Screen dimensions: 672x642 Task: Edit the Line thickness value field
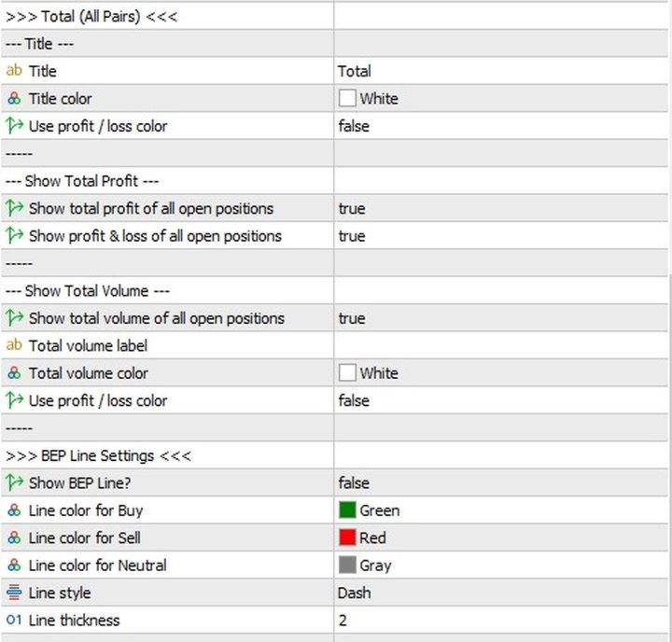(343, 621)
